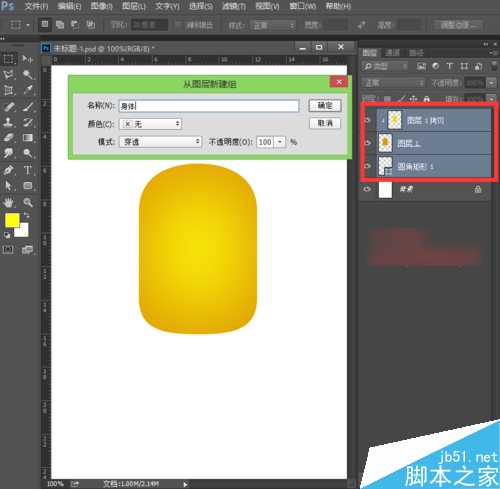Select the Zoom tool in toolbox

click(28, 202)
